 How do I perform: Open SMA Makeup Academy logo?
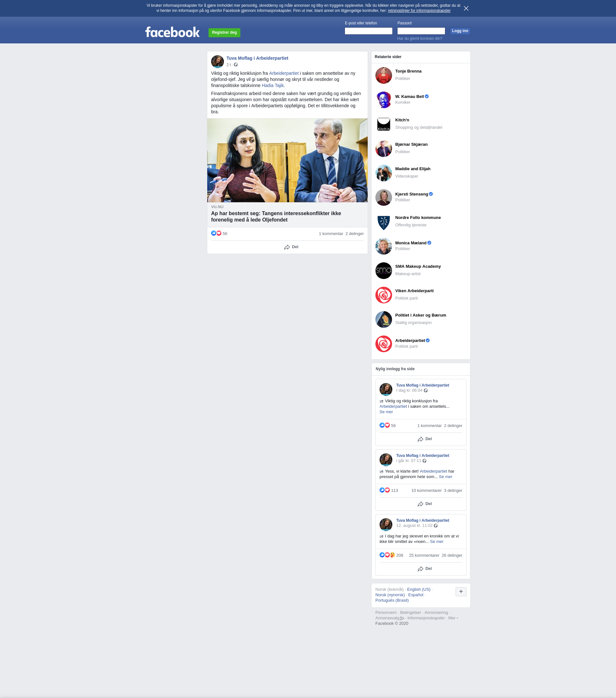[x=383, y=270]
